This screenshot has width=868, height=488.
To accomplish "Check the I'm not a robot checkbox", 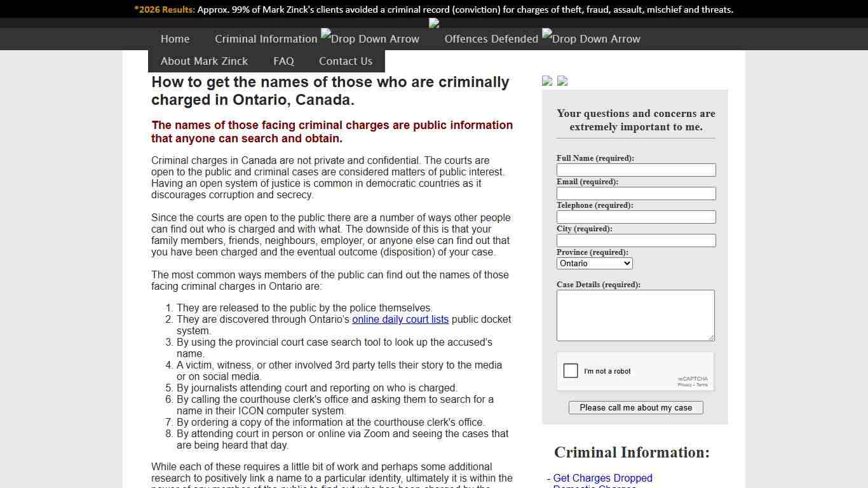I will pos(570,370).
